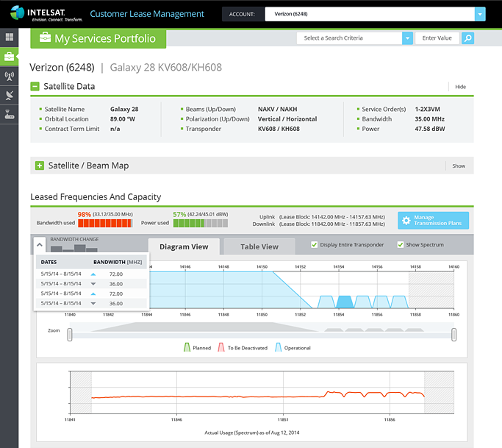Click the Vertical / Horizontal polarization value
The image size is (502, 448).
pos(287,119)
